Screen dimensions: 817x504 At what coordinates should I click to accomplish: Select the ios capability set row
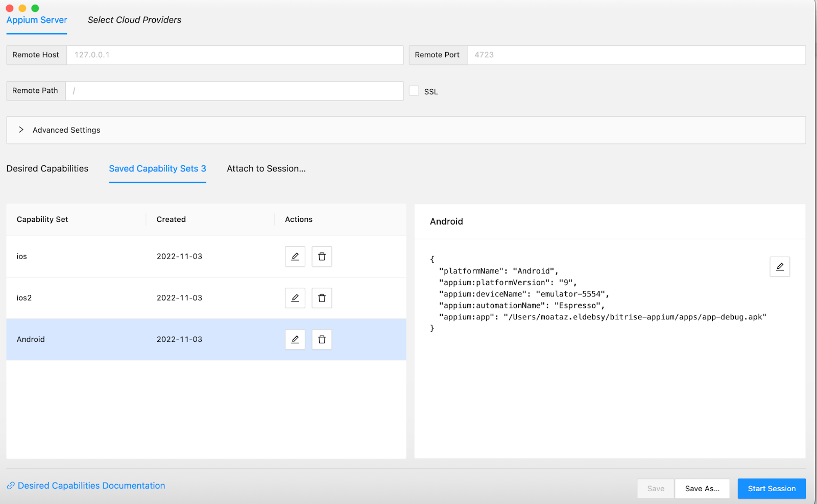click(x=206, y=257)
